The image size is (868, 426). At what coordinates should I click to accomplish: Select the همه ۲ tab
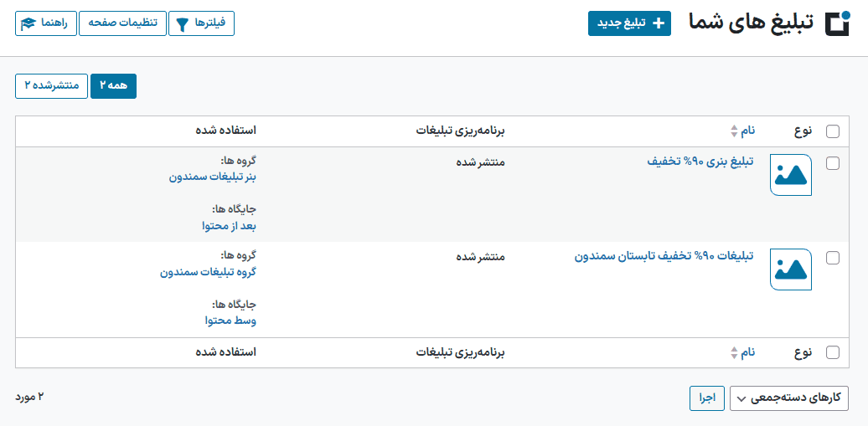(113, 86)
